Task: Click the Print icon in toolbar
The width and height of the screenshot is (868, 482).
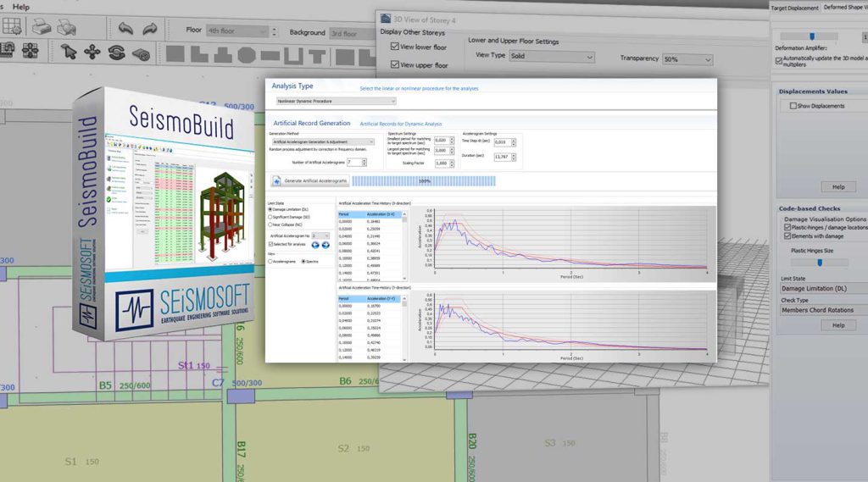Action: pos(41,26)
